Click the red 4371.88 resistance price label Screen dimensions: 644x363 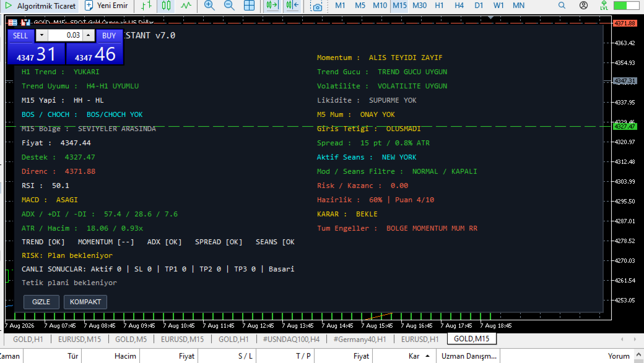pyautogui.click(x=625, y=23)
